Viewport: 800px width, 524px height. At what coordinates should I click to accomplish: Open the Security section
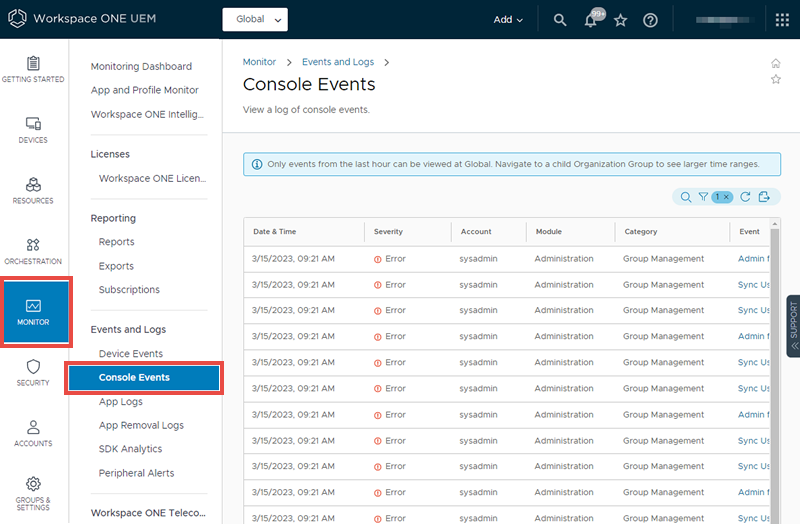[x=33, y=373]
